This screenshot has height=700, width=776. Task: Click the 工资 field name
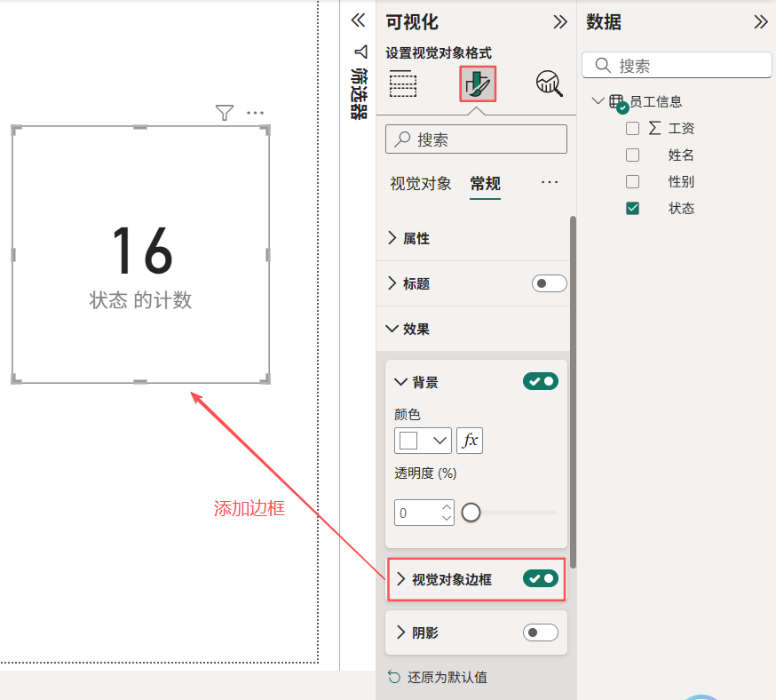tap(681, 128)
